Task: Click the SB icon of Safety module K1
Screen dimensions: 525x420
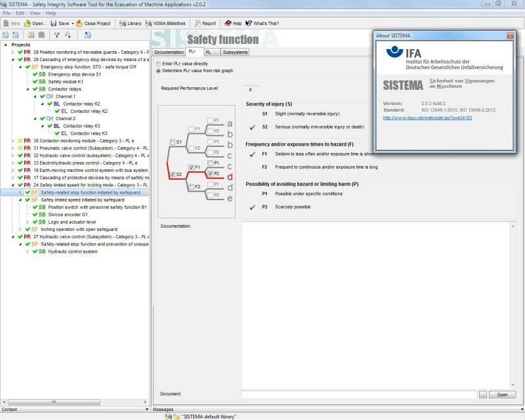Action: click(x=42, y=82)
